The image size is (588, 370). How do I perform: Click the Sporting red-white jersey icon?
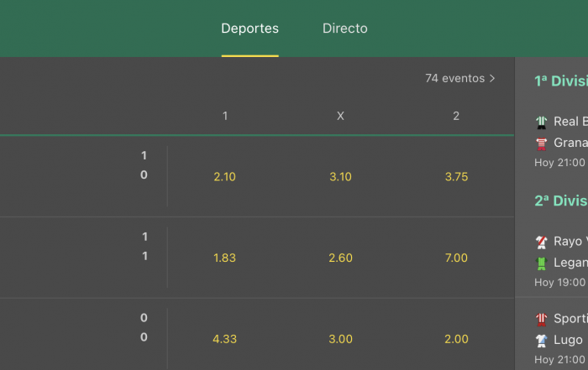541,319
